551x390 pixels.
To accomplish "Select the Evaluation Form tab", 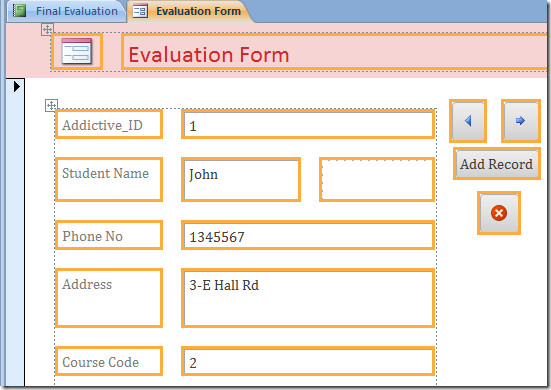I will [190, 11].
